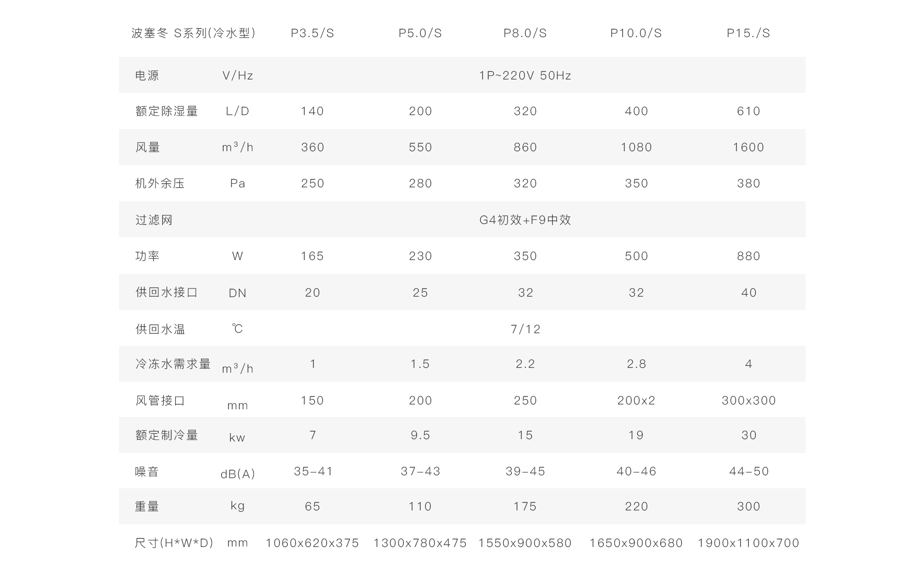Click the P5.0/S column header

[420, 33]
